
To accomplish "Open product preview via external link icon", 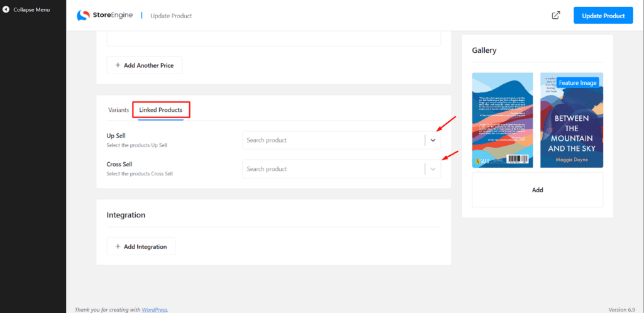I will 556,16.
